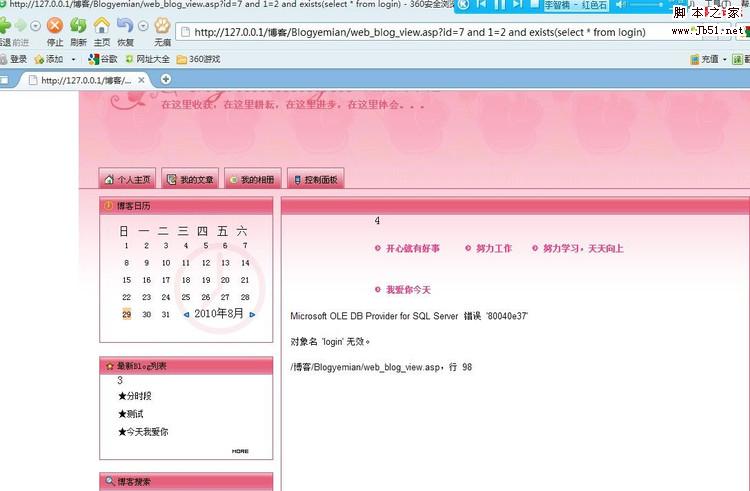Go to previous month in blog calendar

(186, 315)
